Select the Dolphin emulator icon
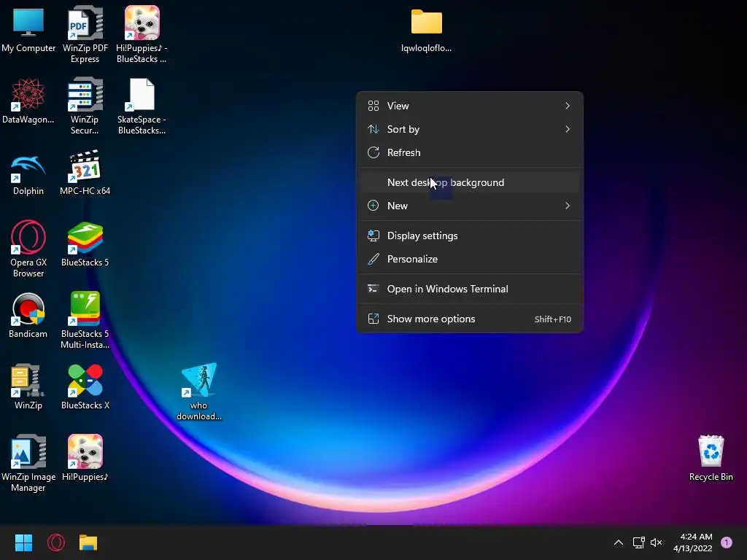Screen dimensions: 747x560 pyautogui.click(x=28, y=174)
